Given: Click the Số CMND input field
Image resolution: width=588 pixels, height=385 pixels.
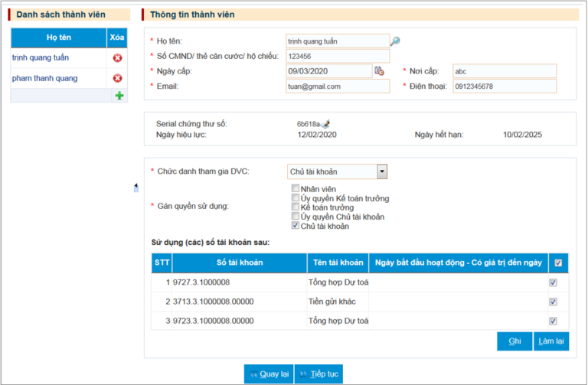Looking at the screenshot, I should pos(338,56).
